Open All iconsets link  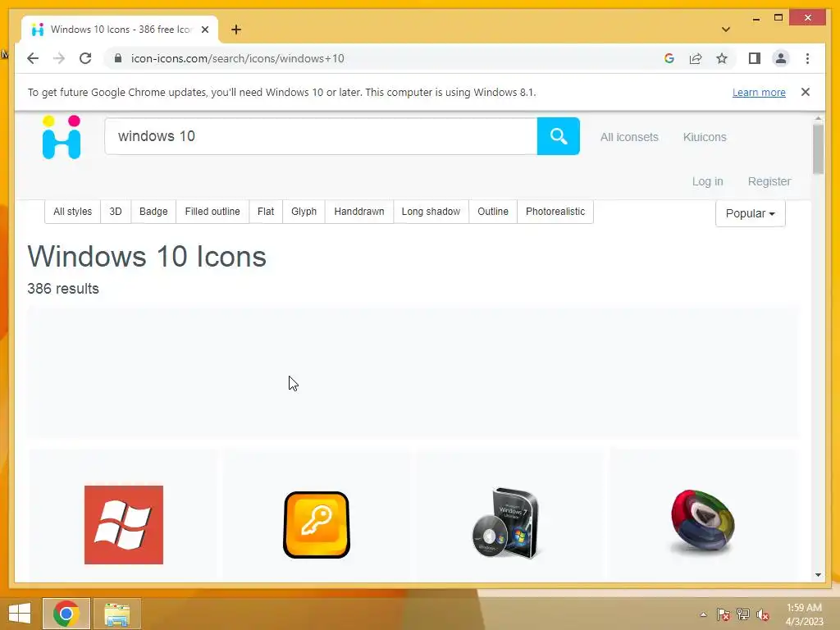point(629,137)
